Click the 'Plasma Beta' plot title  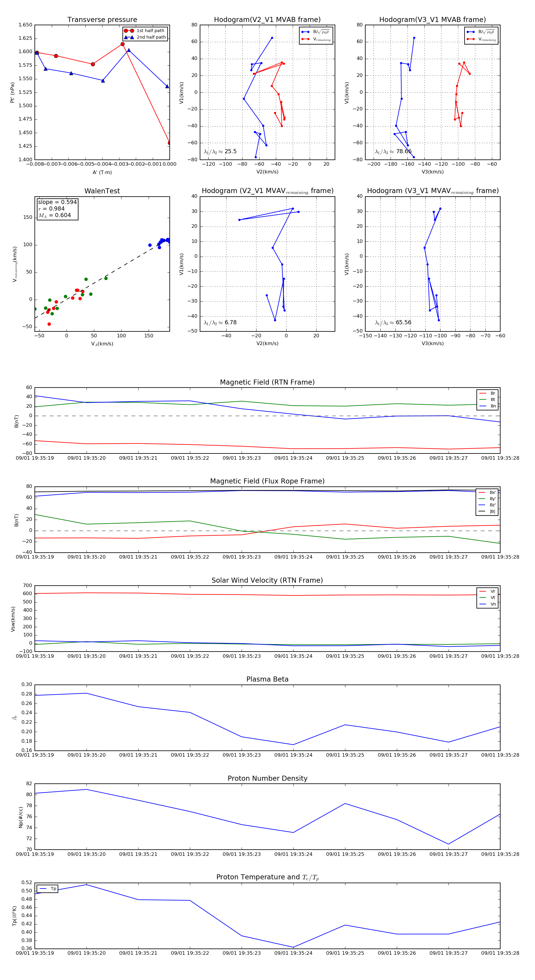pos(267,679)
